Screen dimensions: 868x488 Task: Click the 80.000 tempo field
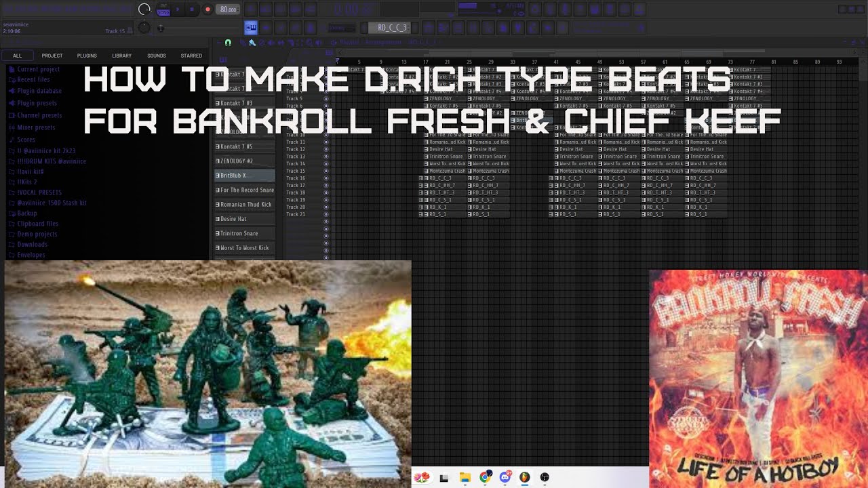click(x=228, y=9)
